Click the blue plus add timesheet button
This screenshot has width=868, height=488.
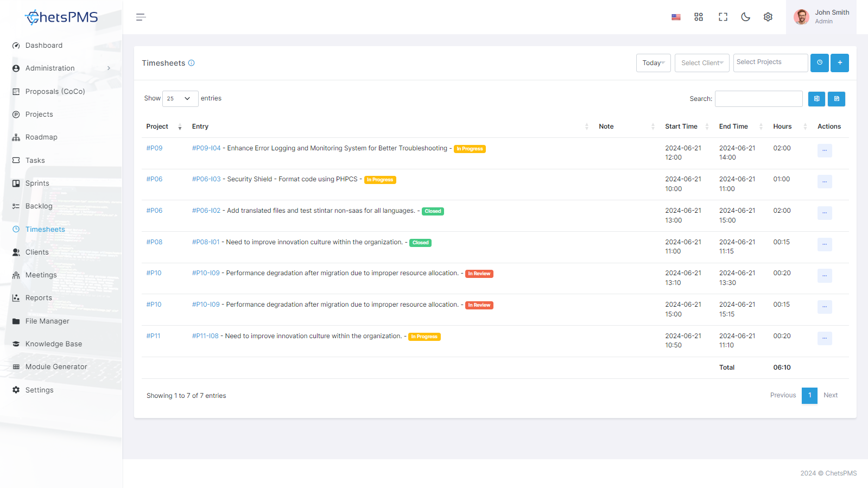(x=840, y=63)
